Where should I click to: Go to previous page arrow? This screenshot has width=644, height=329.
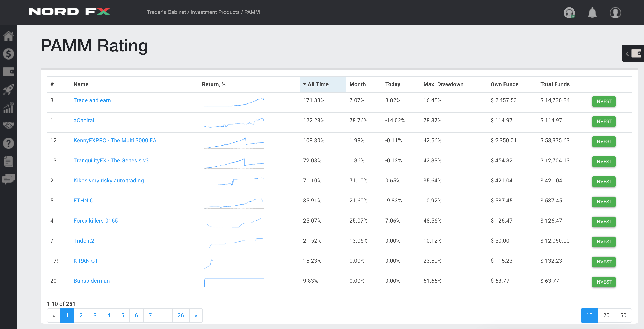[x=54, y=315]
